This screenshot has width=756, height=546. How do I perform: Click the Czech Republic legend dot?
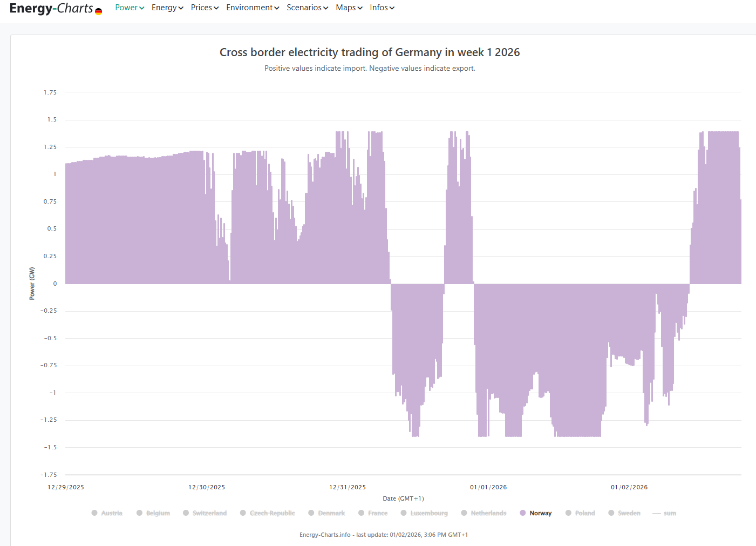243,513
